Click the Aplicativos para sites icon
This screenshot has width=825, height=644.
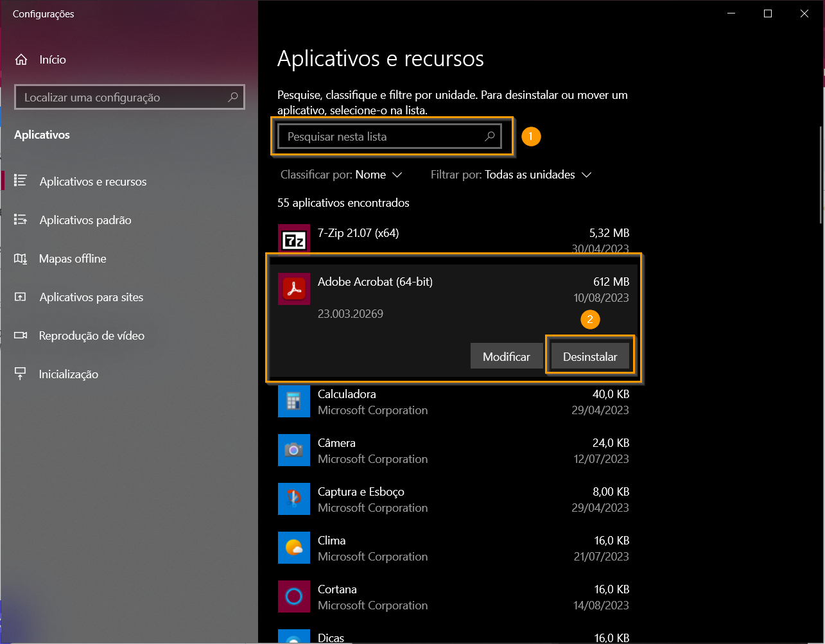click(21, 297)
